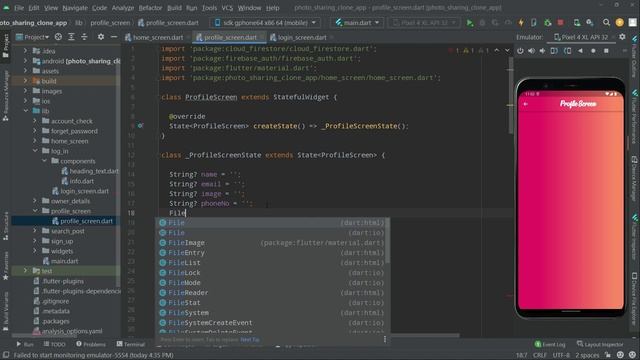Image resolution: width=640 pixels, height=360 pixels.
Task: Open the main.dart run configuration dropdown
Action: [x=358, y=23]
